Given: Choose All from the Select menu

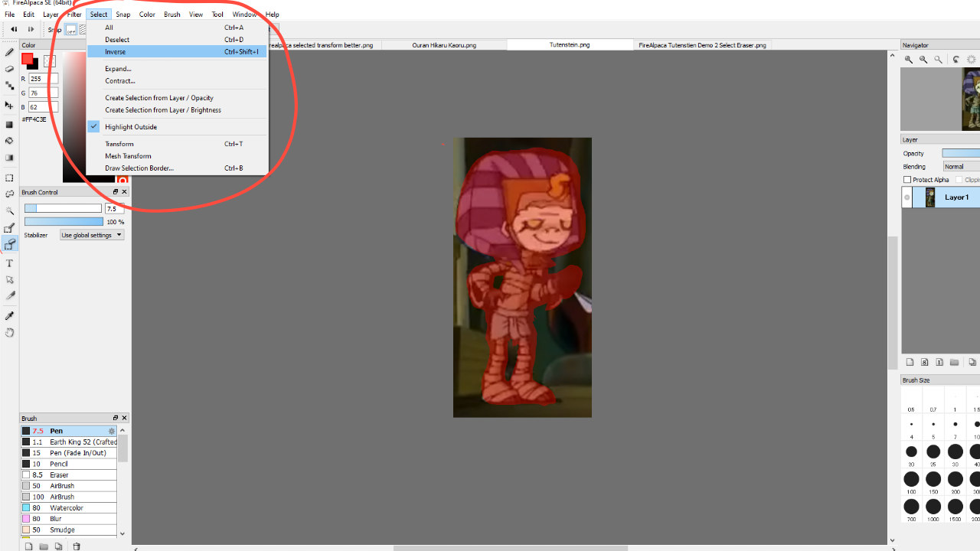Looking at the screenshot, I should point(178,28).
